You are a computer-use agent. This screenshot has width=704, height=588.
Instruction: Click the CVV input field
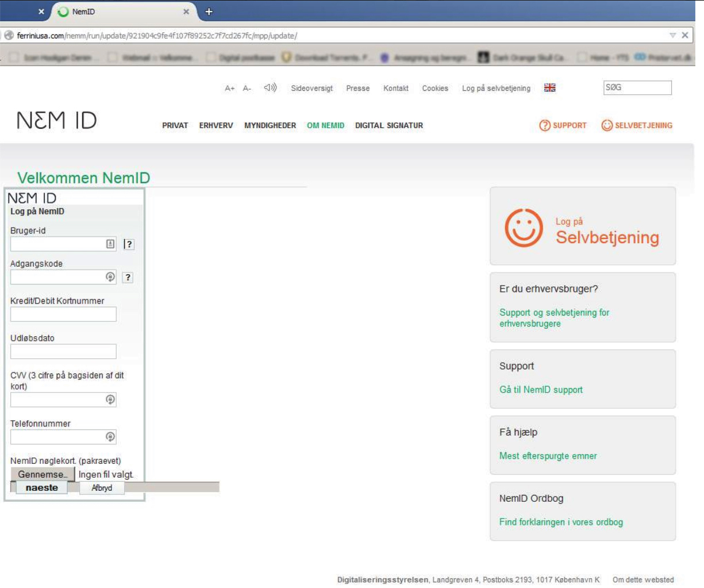click(63, 399)
